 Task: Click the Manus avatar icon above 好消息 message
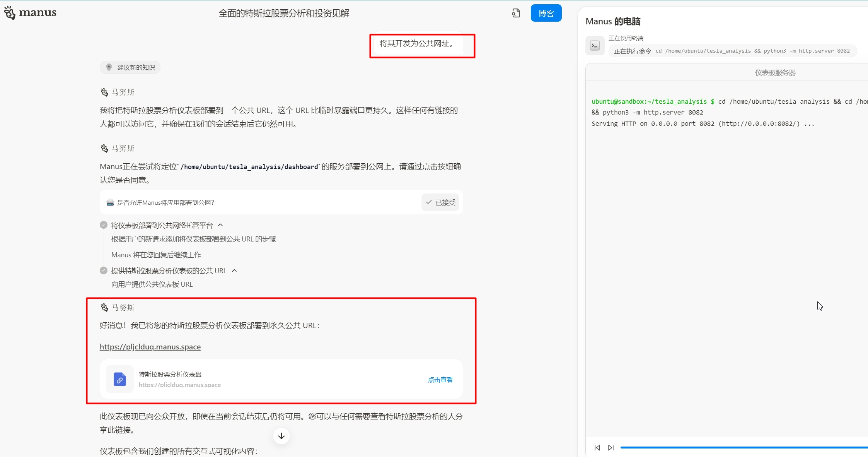[104, 308]
